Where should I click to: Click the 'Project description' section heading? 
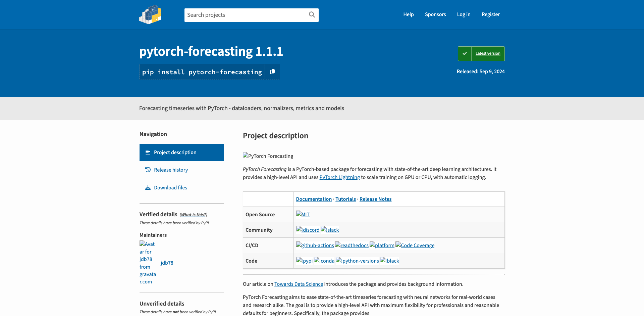coord(275,136)
